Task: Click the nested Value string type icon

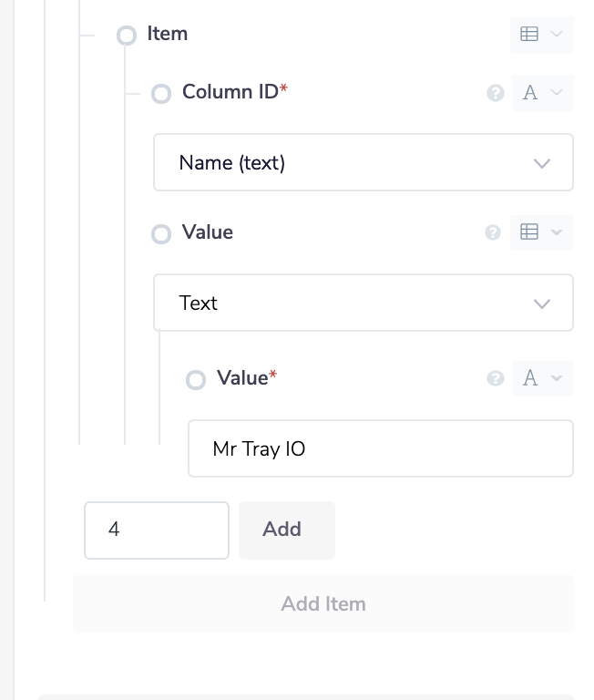Action: 530,378
